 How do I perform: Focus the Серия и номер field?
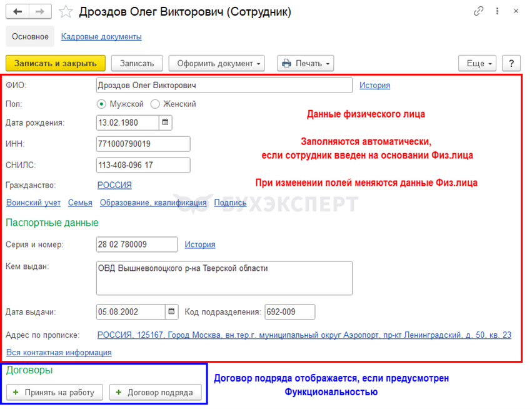pyautogui.click(x=137, y=245)
